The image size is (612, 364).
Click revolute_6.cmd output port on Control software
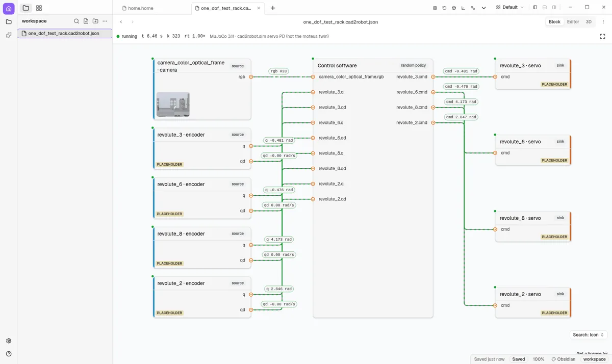click(x=433, y=92)
